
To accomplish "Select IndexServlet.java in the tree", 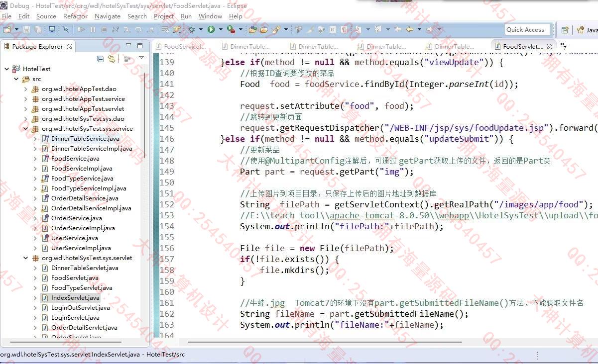I will coord(75,297).
